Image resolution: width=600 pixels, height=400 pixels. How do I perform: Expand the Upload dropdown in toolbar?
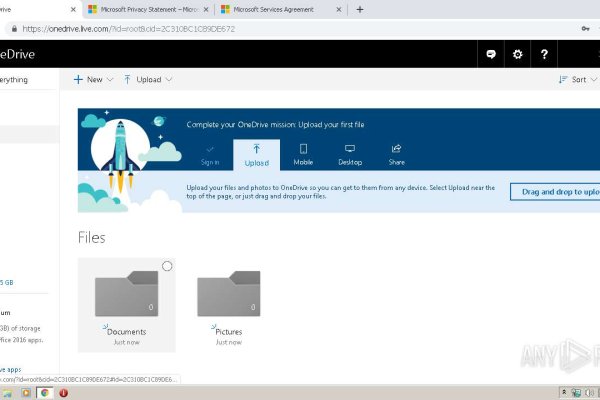click(148, 79)
